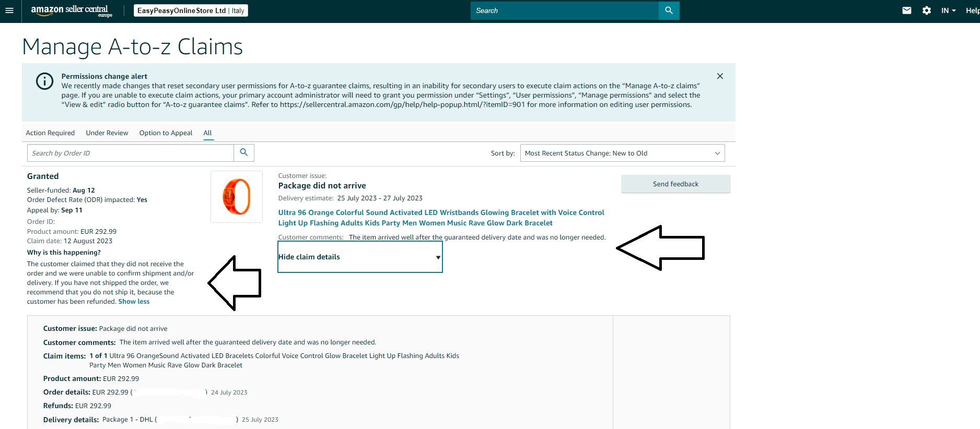Click 'Order Defect Rate (ODR) impacted: Yes'
Screen dimensions: 980x429
coord(87,200)
